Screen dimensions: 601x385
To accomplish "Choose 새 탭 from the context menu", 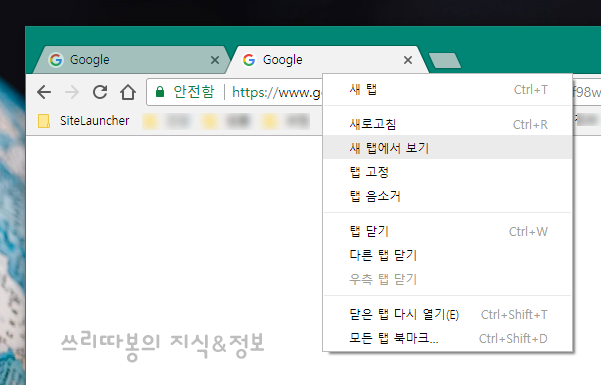I will [x=447, y=90].
